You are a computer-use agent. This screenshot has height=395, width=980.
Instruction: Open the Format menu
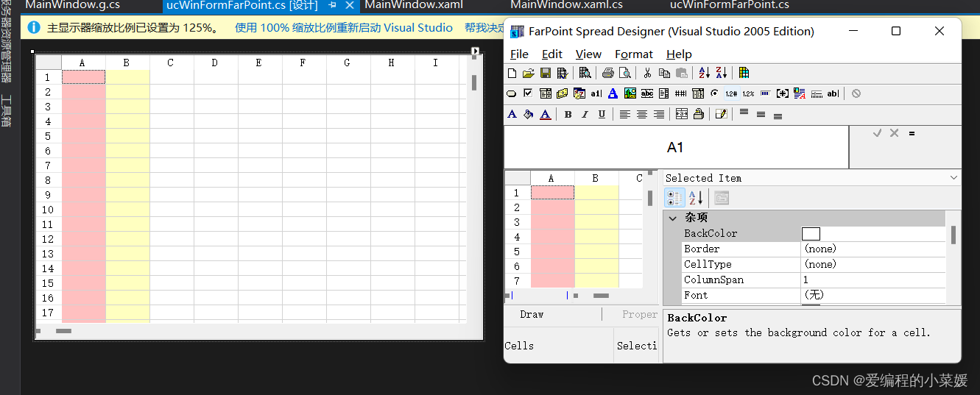[634, 54]
